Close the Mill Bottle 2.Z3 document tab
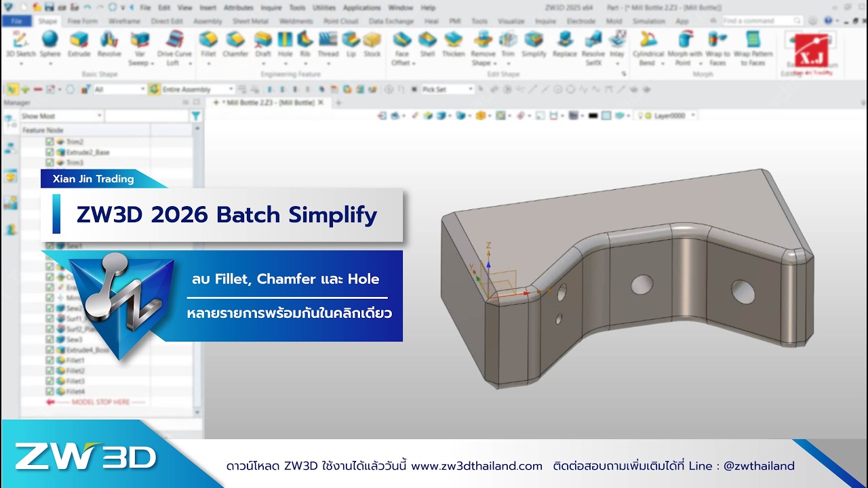The height and width of the screenshot is (488, 868). (321, 102)
